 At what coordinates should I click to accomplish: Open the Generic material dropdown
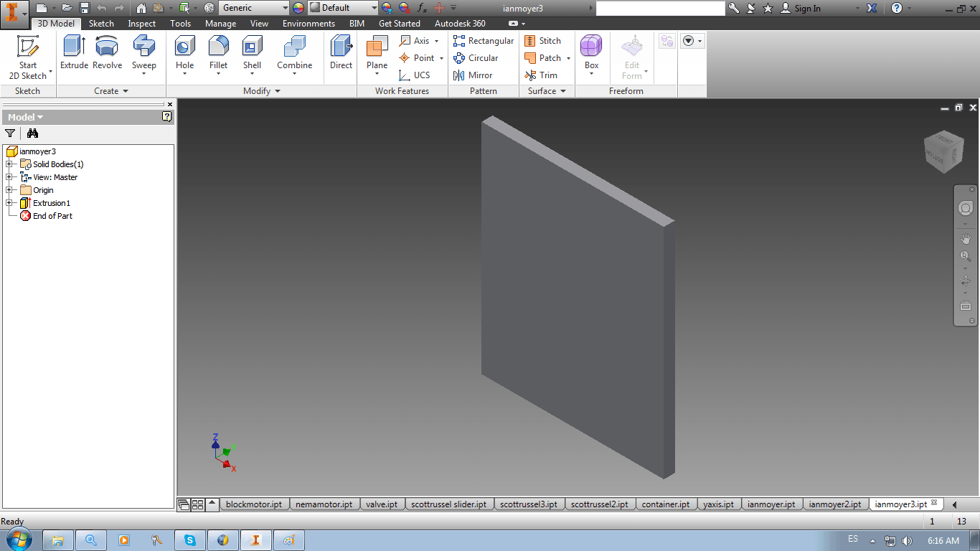point(253,8)
